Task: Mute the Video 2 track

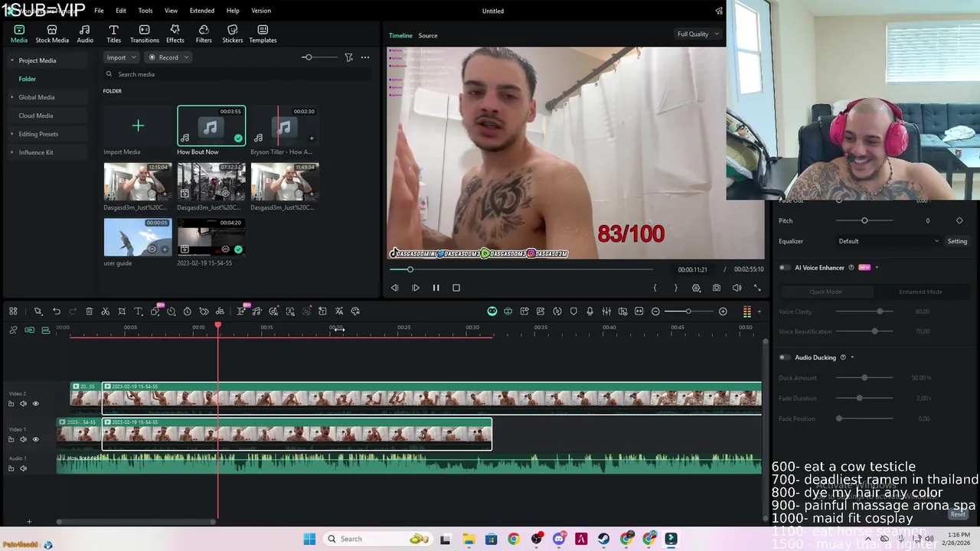Action: coord(23,403)
